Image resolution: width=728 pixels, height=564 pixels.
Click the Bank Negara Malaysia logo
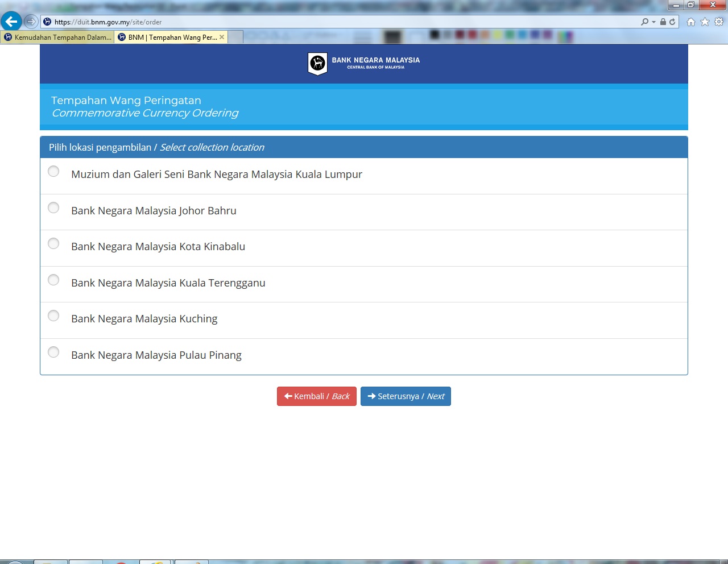(364, 64)
